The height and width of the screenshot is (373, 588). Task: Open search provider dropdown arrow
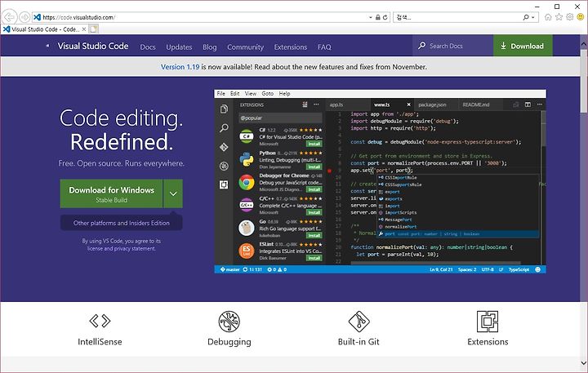click(532, 17)
